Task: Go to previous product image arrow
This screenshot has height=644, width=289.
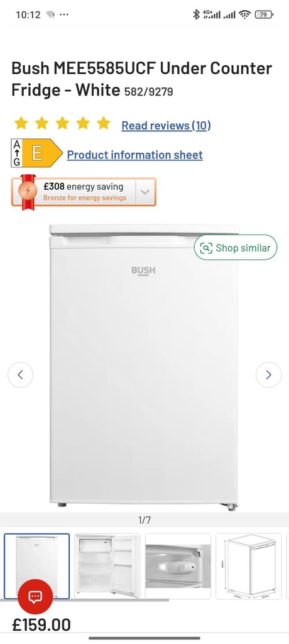Action: click(x=20, y=375)
